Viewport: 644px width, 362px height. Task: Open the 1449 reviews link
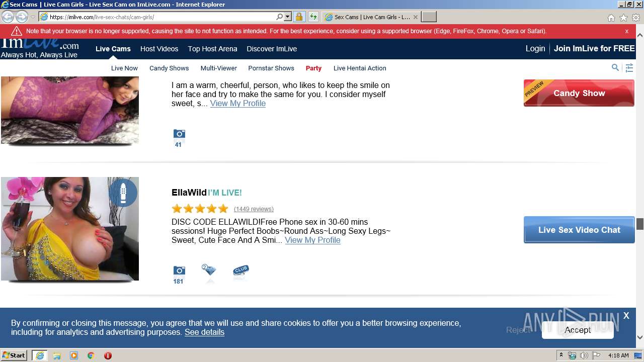pos(254,209)
